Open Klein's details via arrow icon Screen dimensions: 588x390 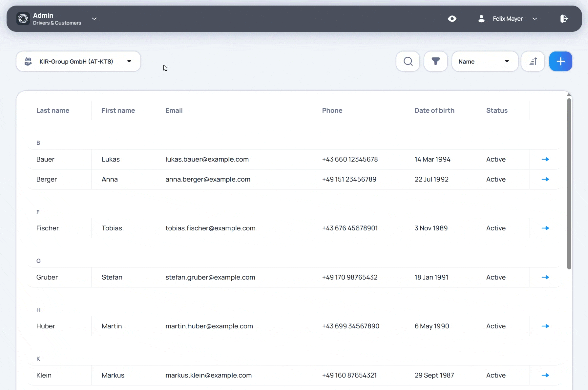(x=545, y=375)
